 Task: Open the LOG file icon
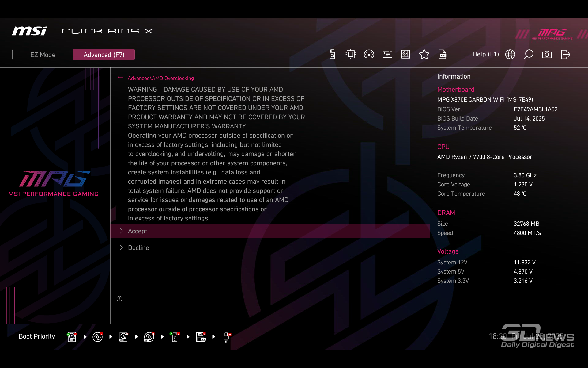pos(443,55)
